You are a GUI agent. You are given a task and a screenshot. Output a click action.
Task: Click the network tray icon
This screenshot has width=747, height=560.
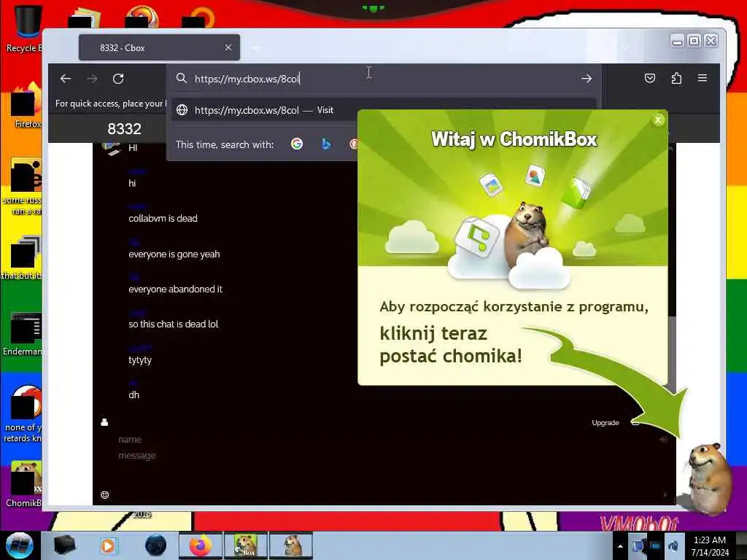(655, 546)
